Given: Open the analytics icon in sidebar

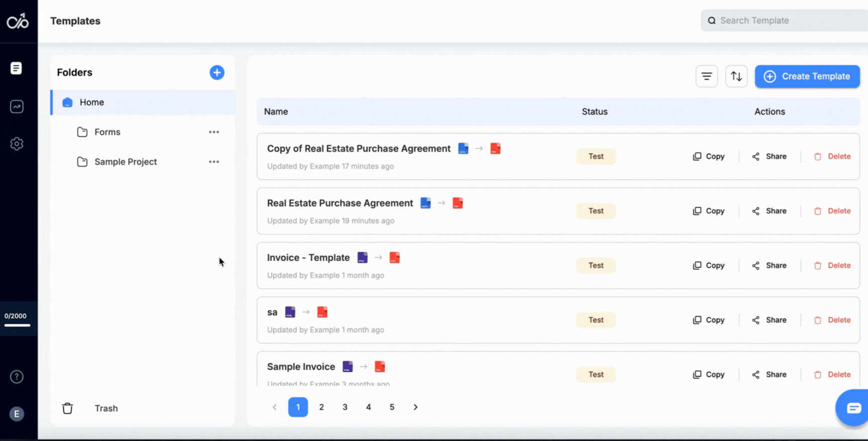Looking at the screenshot, I should pyautogui.click(x=17, y=107).
